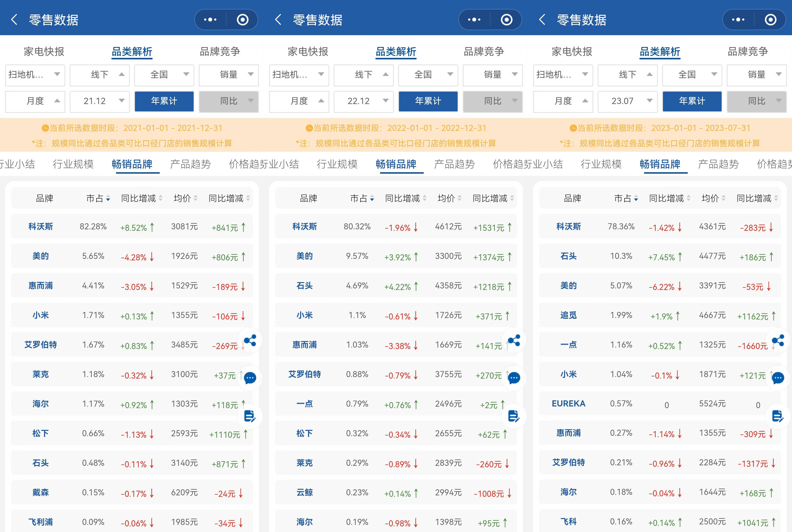Screen dimensions: 792x532
Task: Open the 21.12 month dropdown
Action: [99, 101]
